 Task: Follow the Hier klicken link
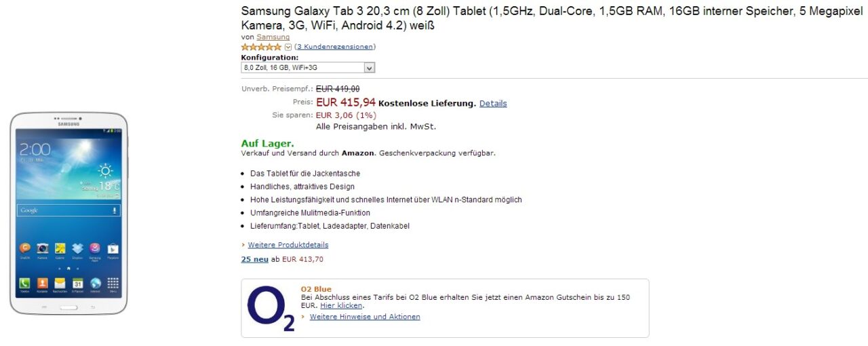point(341,306)
